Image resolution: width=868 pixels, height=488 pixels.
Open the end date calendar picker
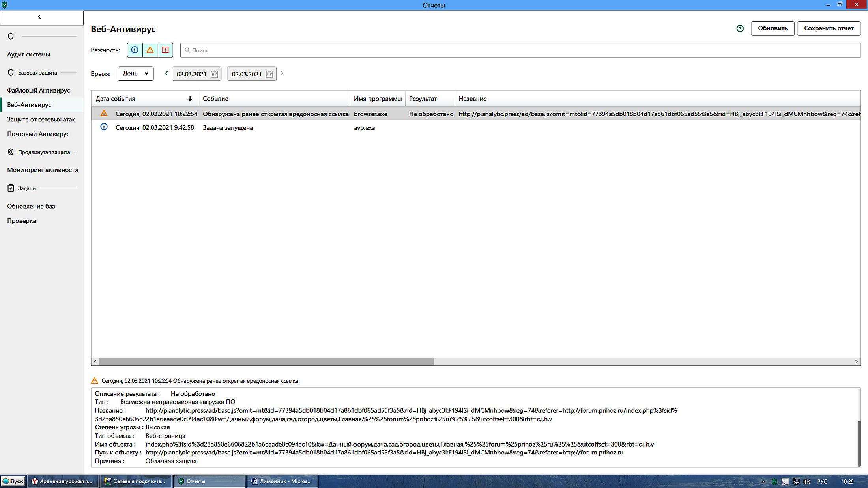pyautogui.click(x=269, y=74)
